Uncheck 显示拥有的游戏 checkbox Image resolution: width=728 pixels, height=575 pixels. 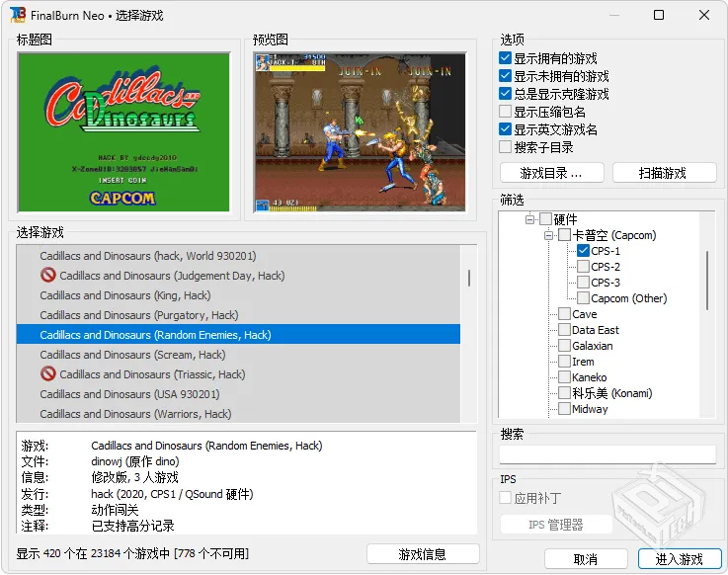[506, 59]
